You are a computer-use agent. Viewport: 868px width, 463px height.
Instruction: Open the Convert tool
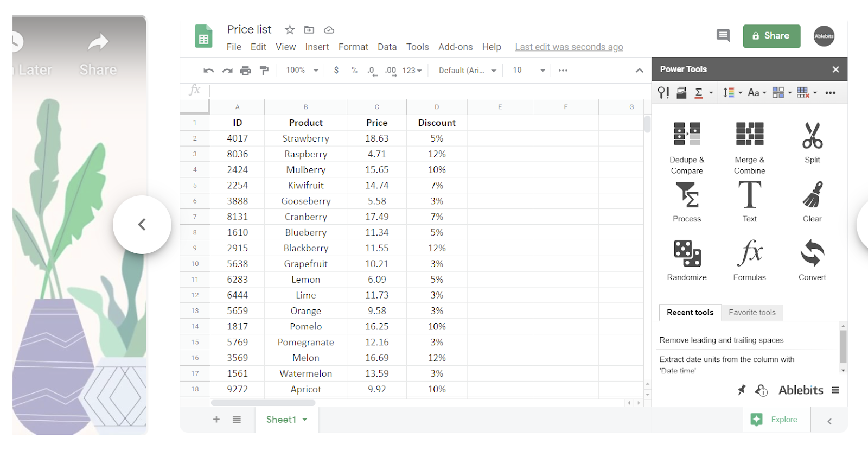pos(812,260)
